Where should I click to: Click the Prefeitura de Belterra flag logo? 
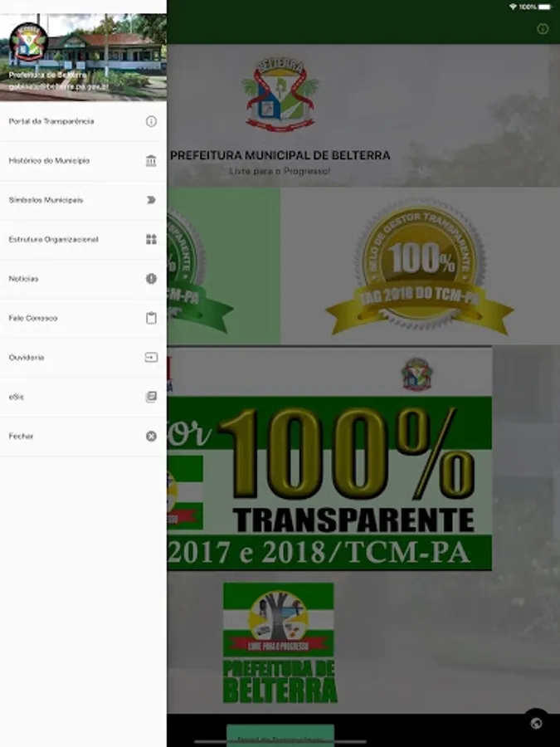tap(280, 642)
